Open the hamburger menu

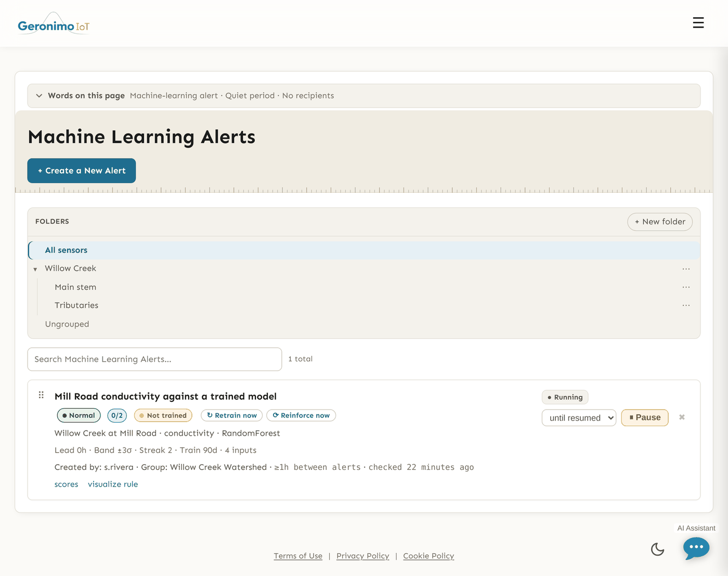click(698, 23)
